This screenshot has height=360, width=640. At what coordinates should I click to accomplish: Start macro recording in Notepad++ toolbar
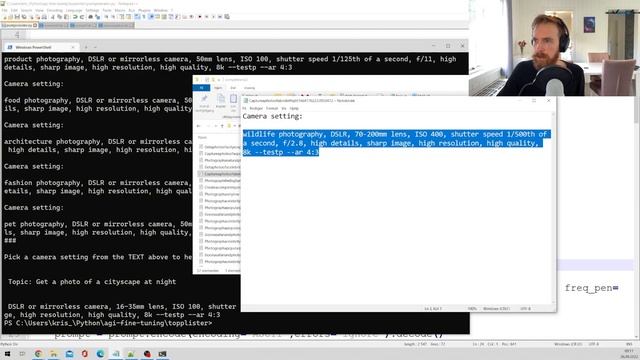[200, 17]
